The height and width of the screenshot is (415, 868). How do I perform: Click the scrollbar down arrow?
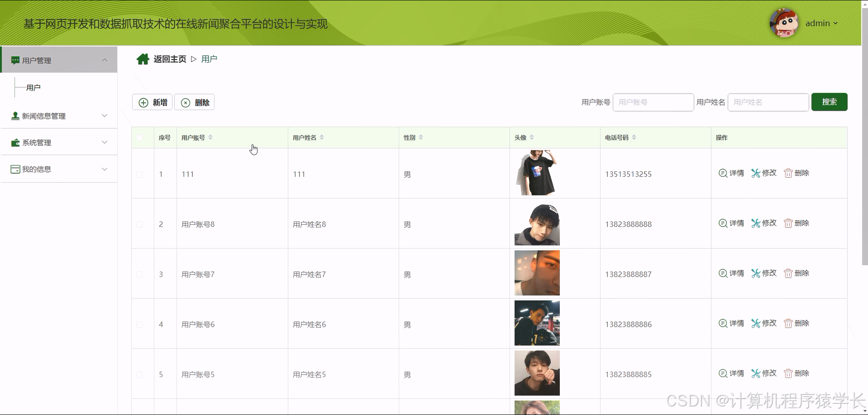tap(864, 411)
